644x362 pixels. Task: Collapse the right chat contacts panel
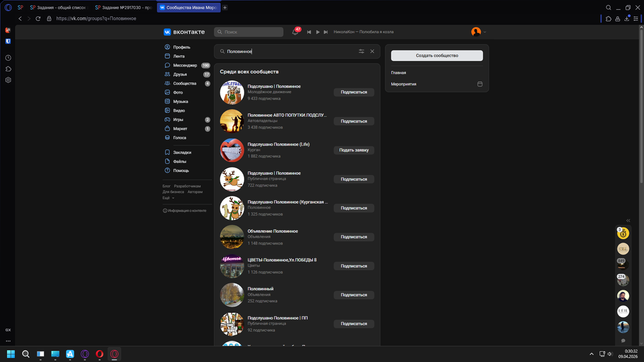point(628,221)
